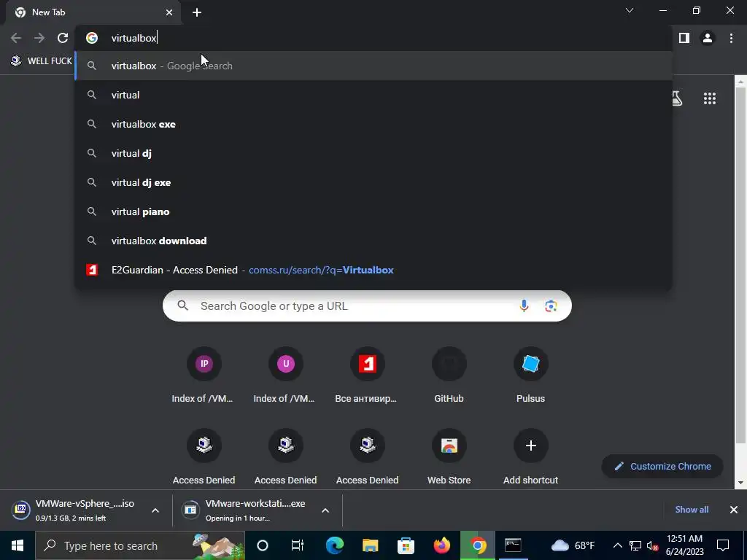This screenshot has width=747, height=560.
Task: Select the 'virtual dj exe' suggestion
Action: click(x=373, y=182)
